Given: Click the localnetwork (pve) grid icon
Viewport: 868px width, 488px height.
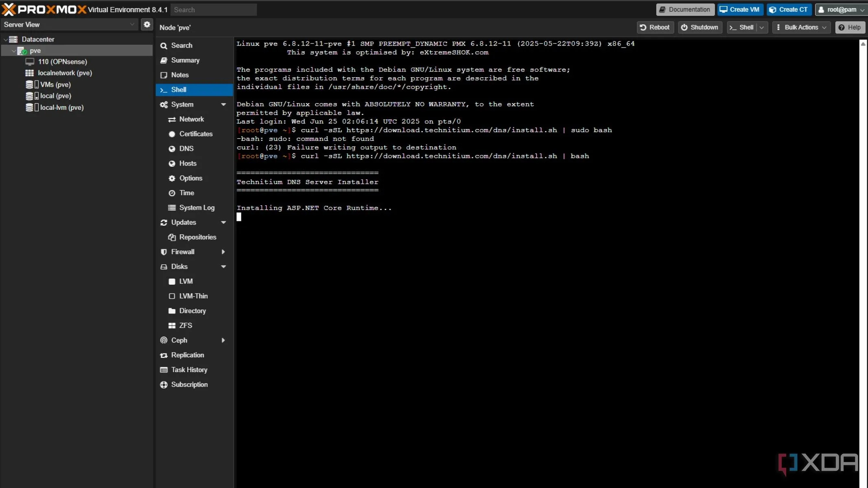Looking at the screenshot, I should pyautogui.click(x=30, y=73).
